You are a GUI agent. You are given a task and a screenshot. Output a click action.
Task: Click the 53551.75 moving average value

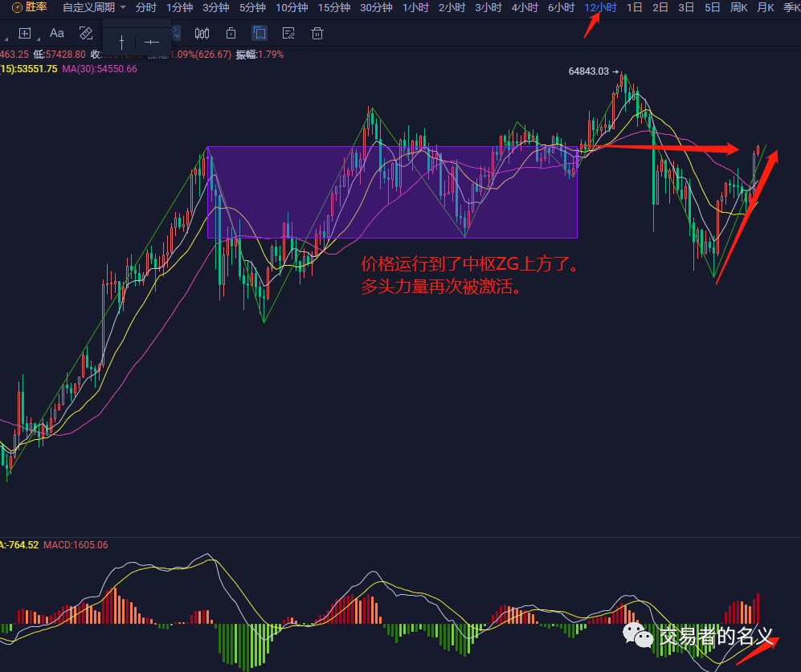pos(37,69)
